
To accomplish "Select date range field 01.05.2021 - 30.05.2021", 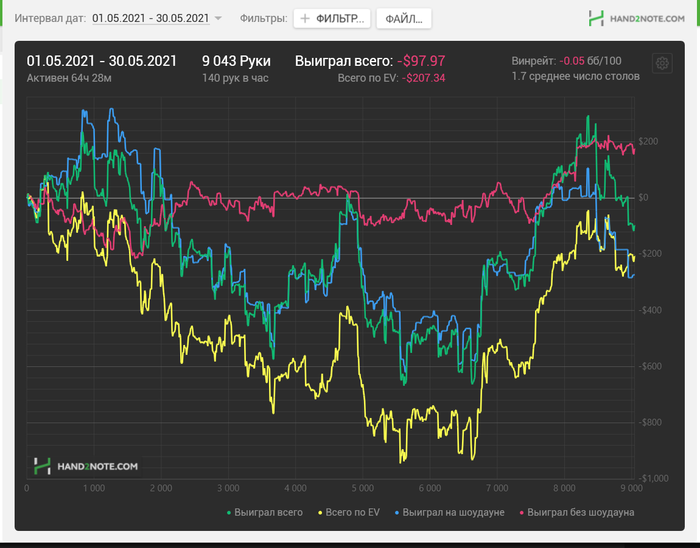I will coord(151,19).
